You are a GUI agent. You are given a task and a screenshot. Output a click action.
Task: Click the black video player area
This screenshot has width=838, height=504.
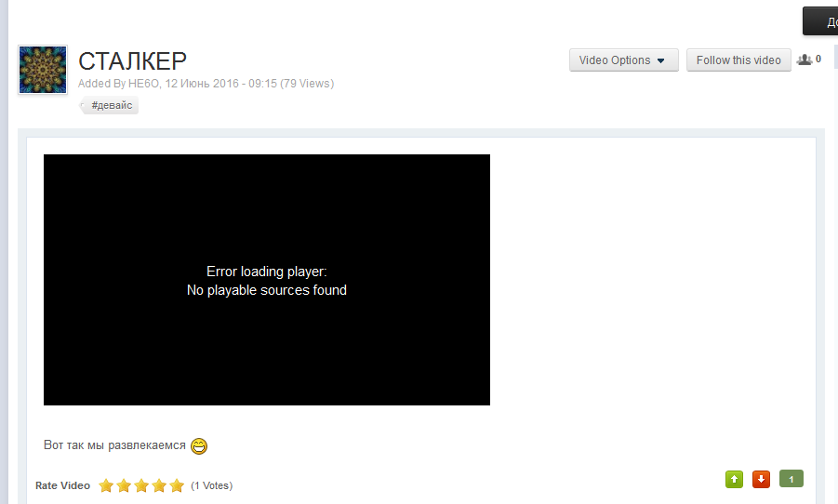coord(267,280)
